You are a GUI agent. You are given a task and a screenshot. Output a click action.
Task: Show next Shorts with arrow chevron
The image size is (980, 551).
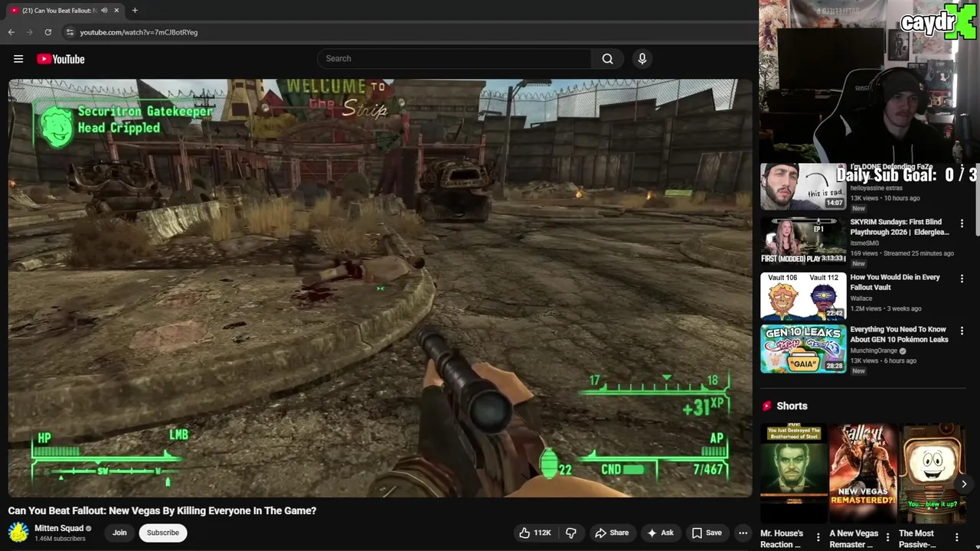click(x=964, y=484)
